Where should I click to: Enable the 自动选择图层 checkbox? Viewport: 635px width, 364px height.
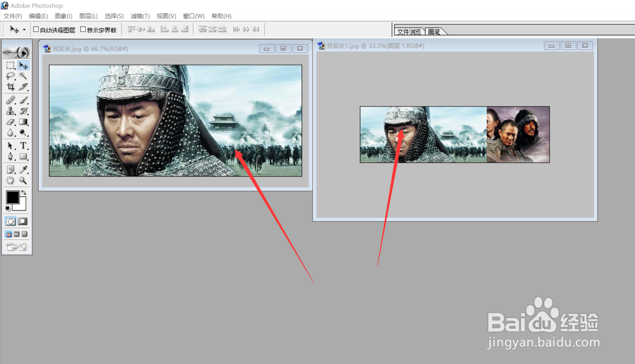click(36, 29)
